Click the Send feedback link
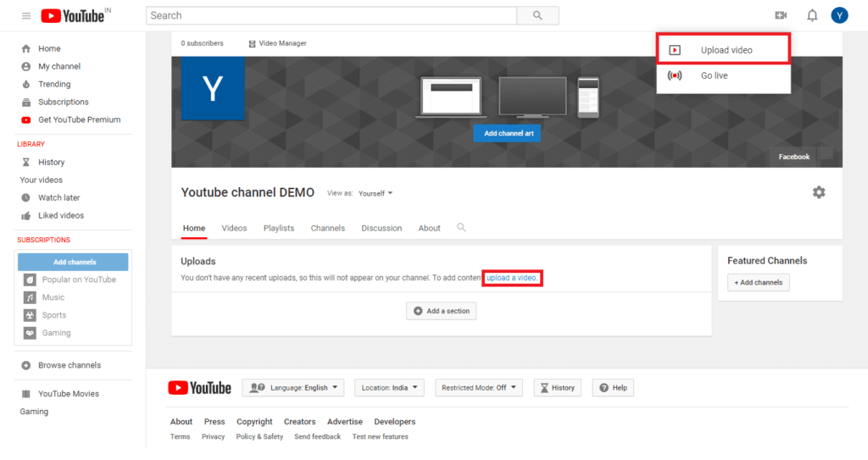The height and width of the screenshot is (460, 868). (x=317, y=437)
